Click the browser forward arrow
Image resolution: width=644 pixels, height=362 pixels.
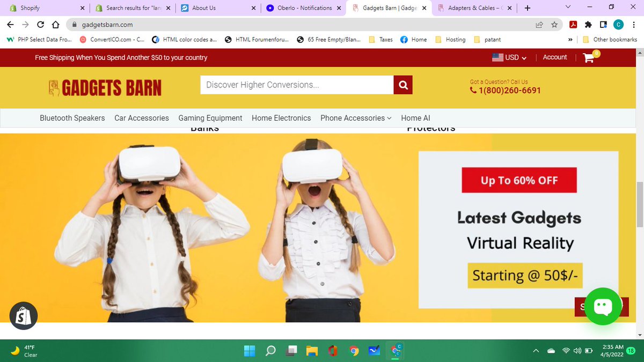(x=25, y=25)
